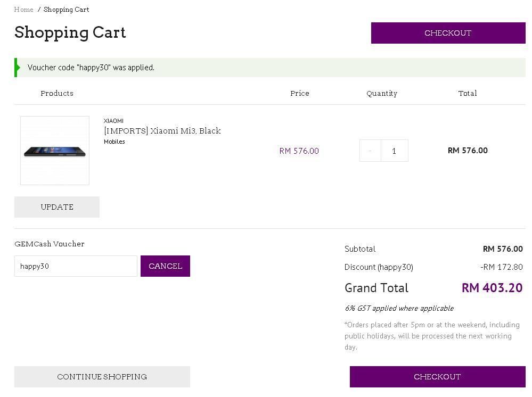Viewport: 532px width, 397px height.
Task: Click the Shopping Cart page heading
Action: tap(70, 32)
